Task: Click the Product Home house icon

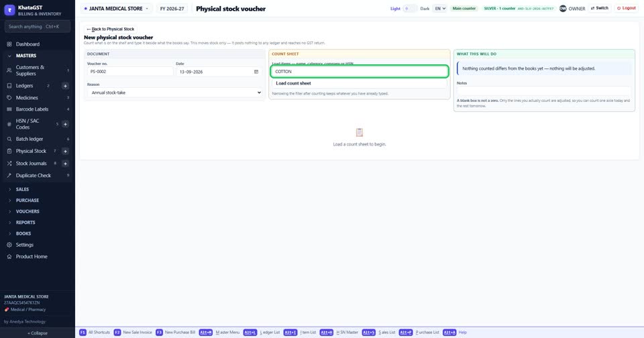Action: tap(9, 257)
